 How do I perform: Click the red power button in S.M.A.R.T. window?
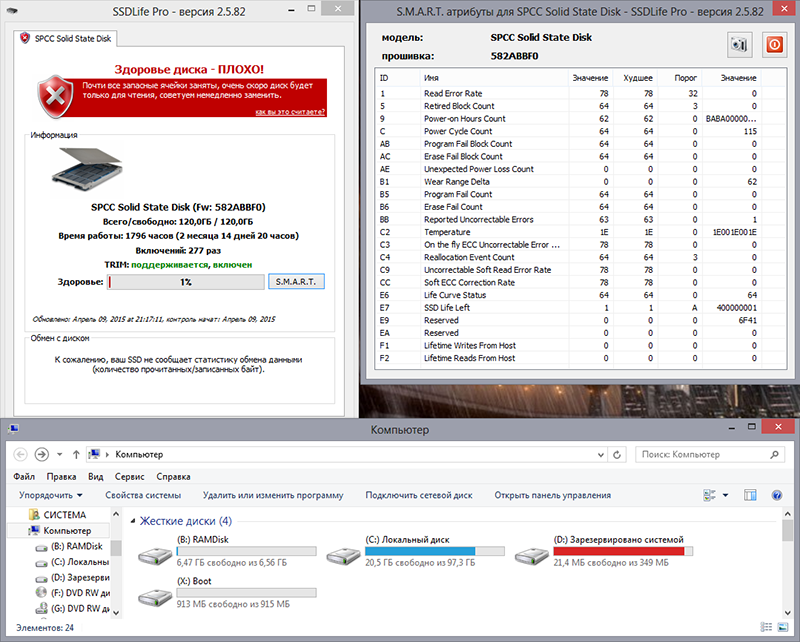tap(773, 45)
